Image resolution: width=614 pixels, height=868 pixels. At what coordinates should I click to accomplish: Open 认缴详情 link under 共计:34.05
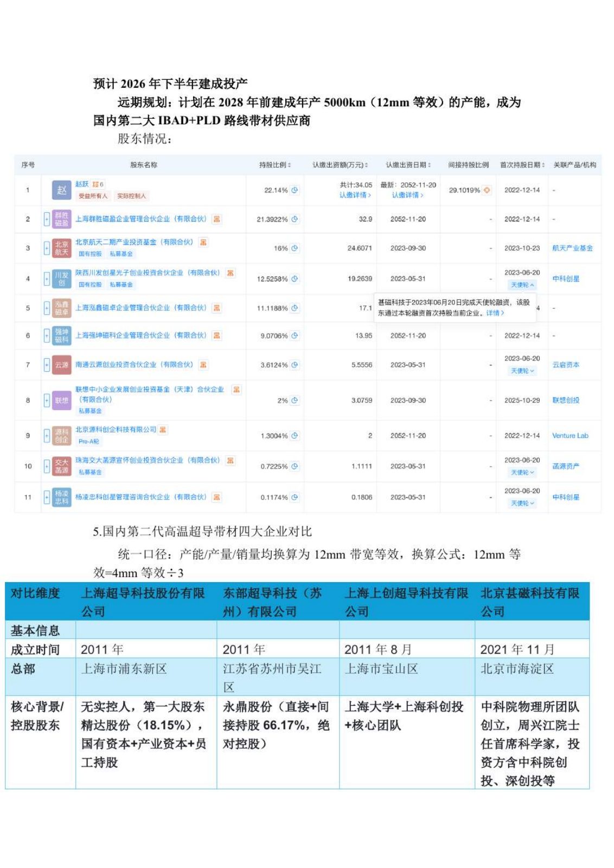pyautogui.click(x=355, y=195)
